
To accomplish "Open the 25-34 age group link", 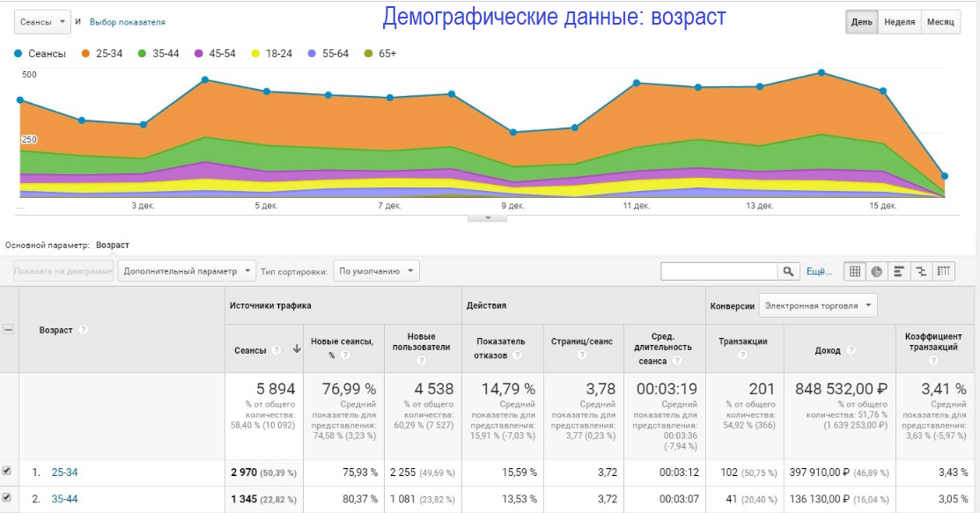I will pyautogui.click(x=64, y=473).
